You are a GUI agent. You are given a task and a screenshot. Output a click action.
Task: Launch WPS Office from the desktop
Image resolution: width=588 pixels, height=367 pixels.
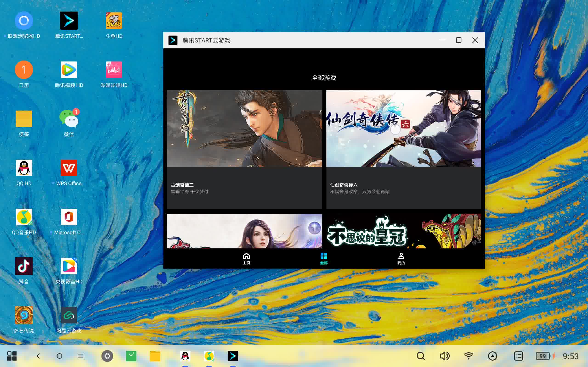click(69, 168)
